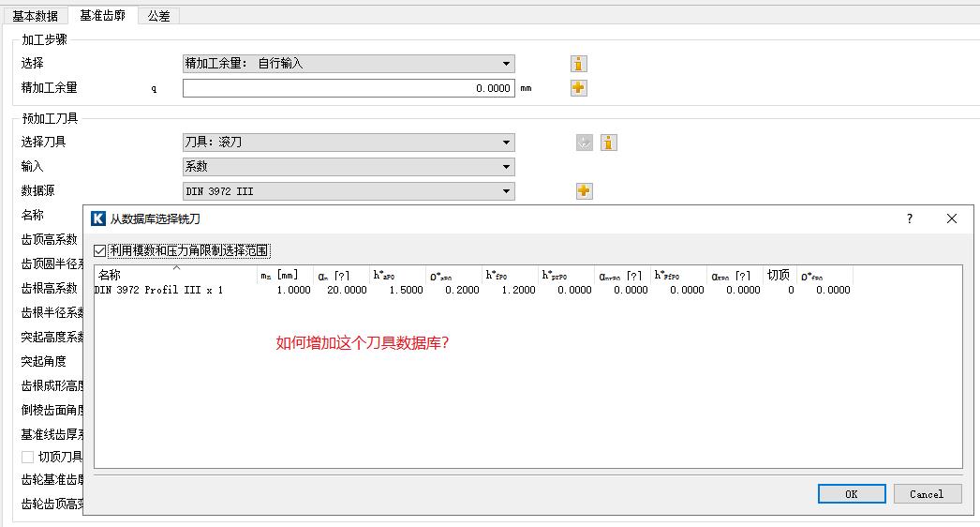Click the 齿顶高系数 label
Image resolution: width=980 pixels, height=527 pixels.
[50, 240]
